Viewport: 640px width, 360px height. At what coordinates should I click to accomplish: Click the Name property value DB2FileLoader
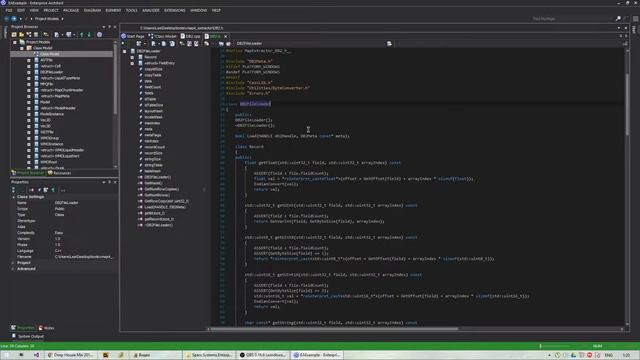(x=67, y=203)
